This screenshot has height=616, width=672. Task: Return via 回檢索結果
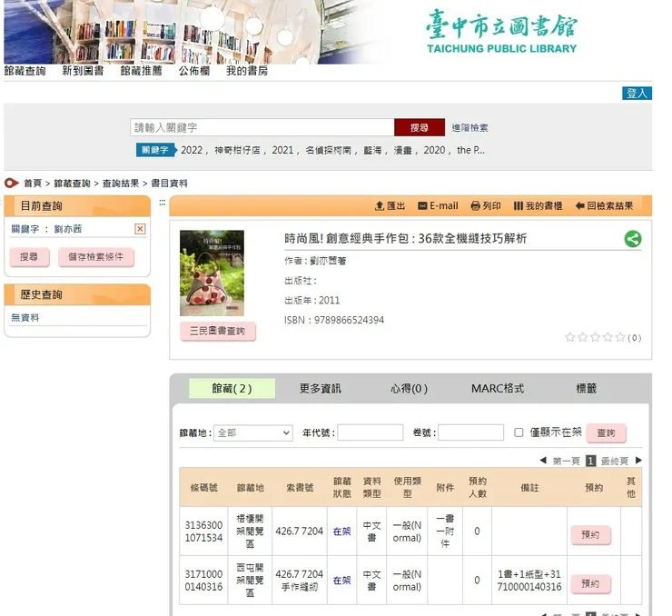604,205
